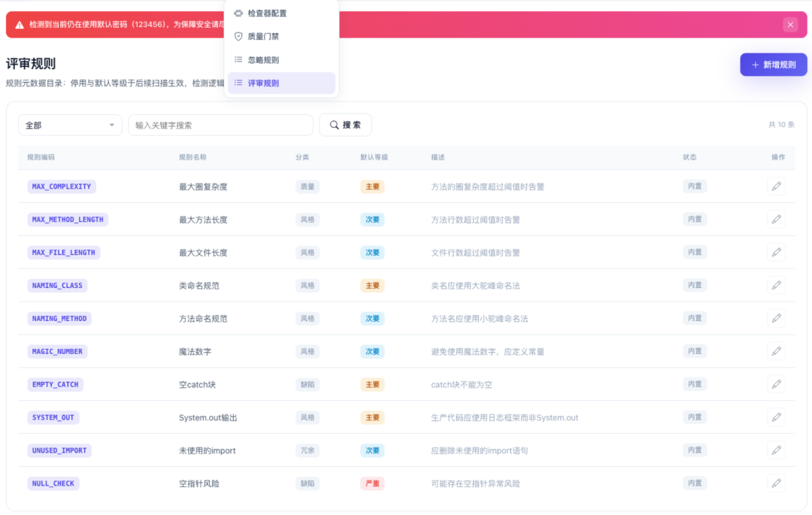Image resolution: width=812 pixels, height=515 pixels.
Task: Click the 严重 level badge for NULL_CHECK
Action: tap(372, 483)
